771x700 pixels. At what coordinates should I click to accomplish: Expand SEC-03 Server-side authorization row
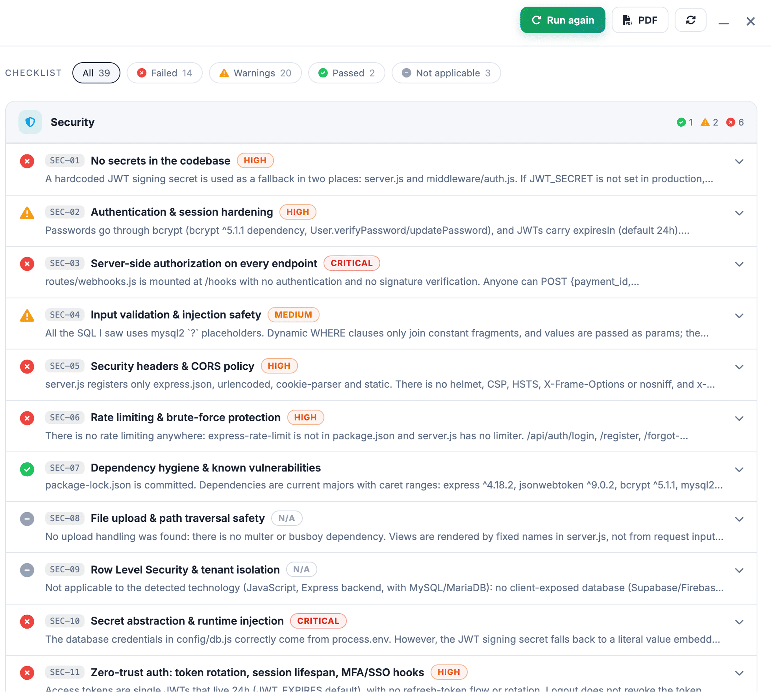[x=739, y=264]
